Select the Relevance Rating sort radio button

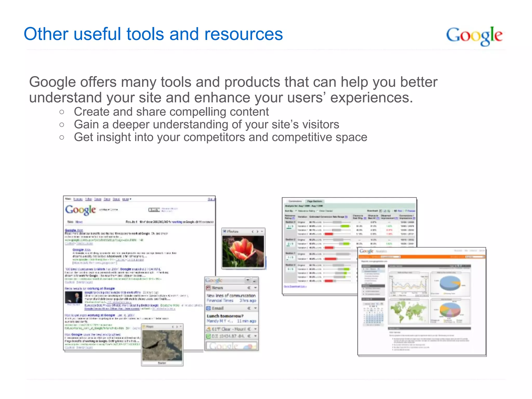tap(296, 211)
